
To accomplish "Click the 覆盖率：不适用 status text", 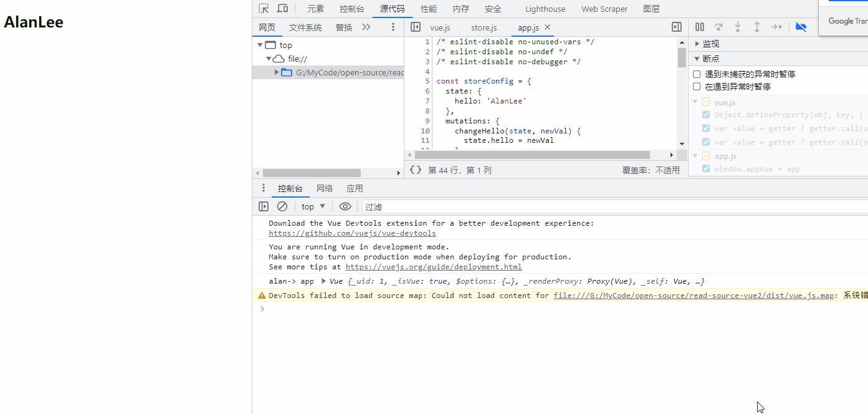I will pos(651,170).
